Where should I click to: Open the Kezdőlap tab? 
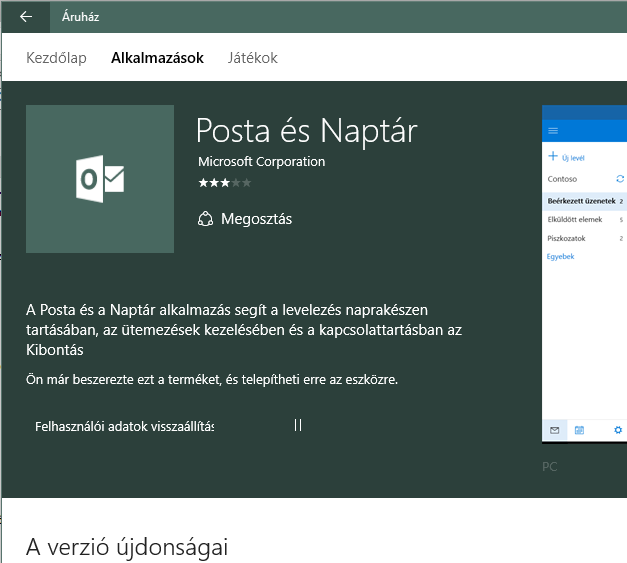click(56, 58)
